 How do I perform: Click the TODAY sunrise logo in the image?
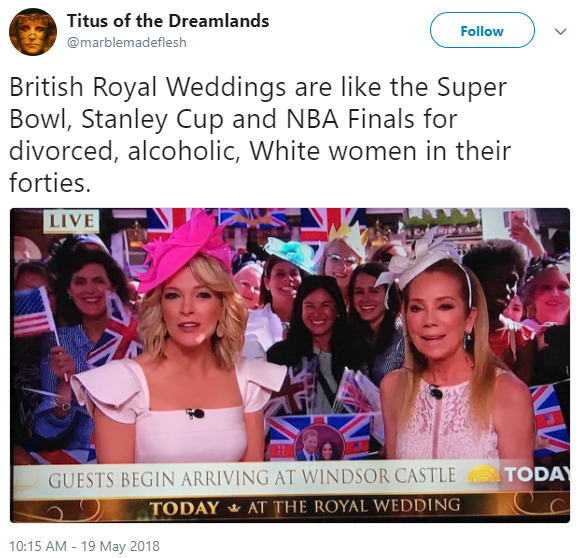click(484, 474)
